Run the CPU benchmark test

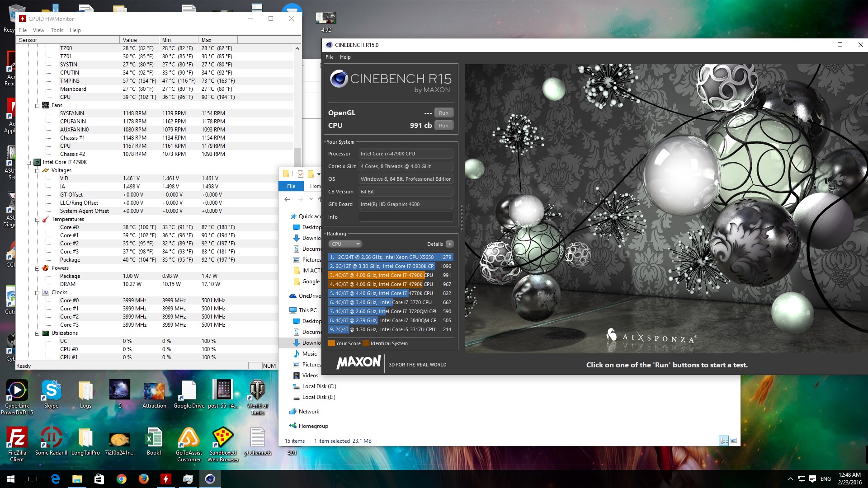[x=443, y=126]
